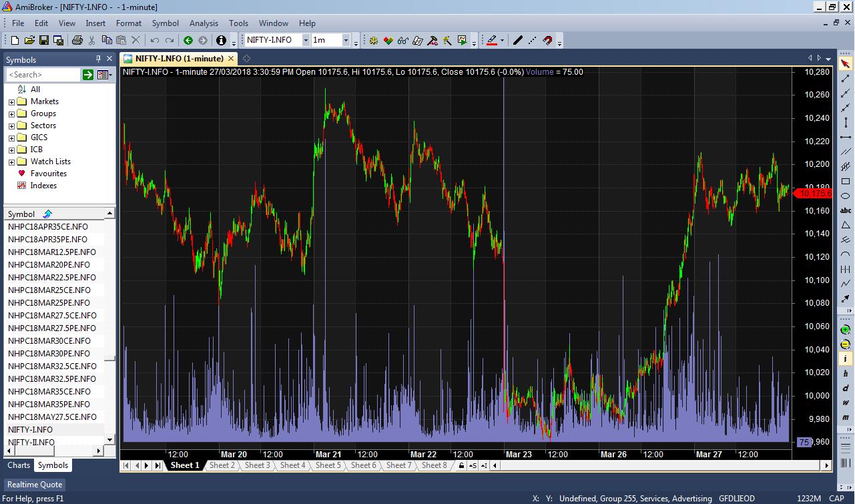Select the triangle drawing tool

click(846, 225)
